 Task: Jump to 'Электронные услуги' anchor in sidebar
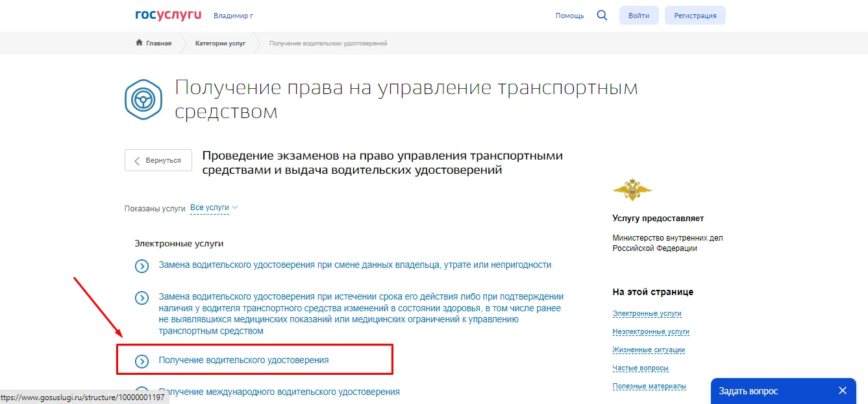[x=647, y=314]
